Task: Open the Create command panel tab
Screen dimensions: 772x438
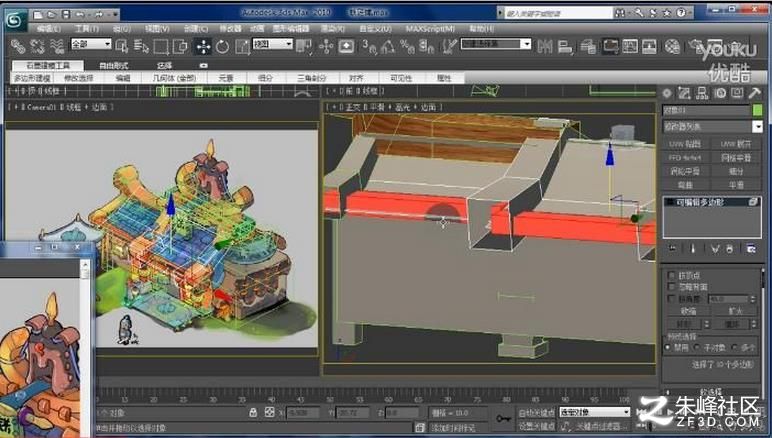Action: tap(667, 93)
